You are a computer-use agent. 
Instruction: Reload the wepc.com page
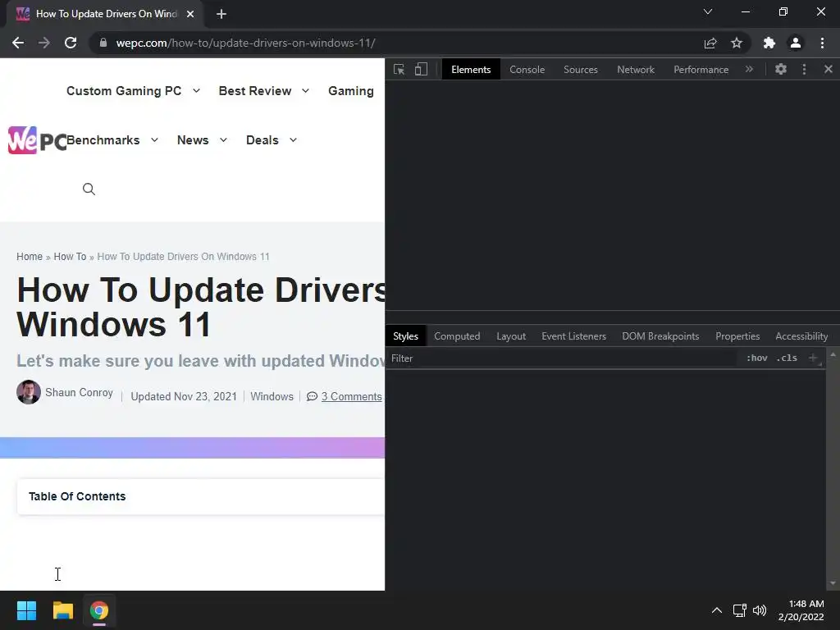point(71,43)
